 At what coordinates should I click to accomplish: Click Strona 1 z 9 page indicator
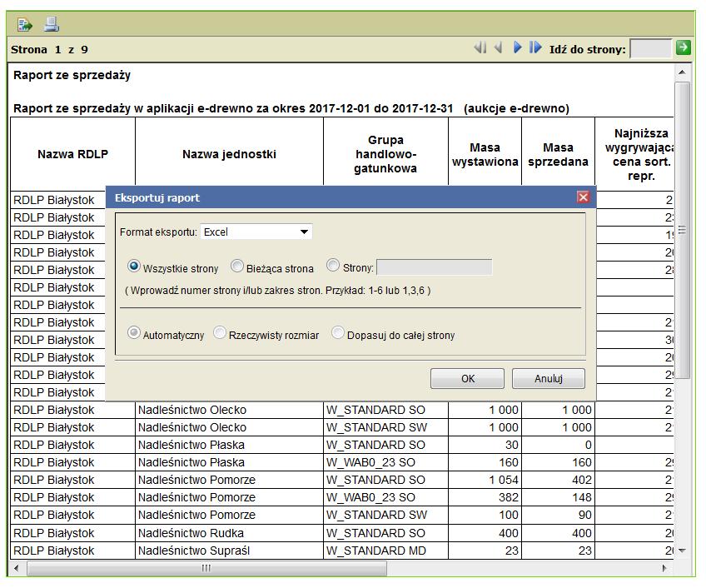49,49
